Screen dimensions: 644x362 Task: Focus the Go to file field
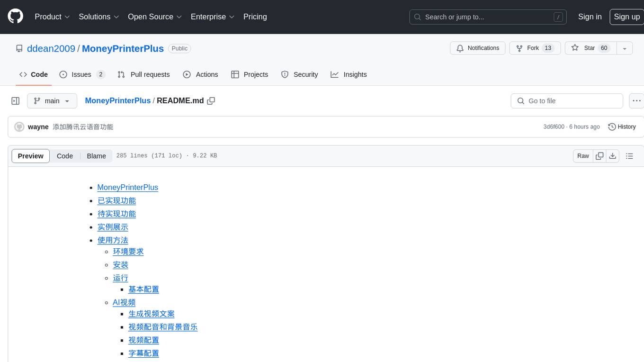[567, 101]
